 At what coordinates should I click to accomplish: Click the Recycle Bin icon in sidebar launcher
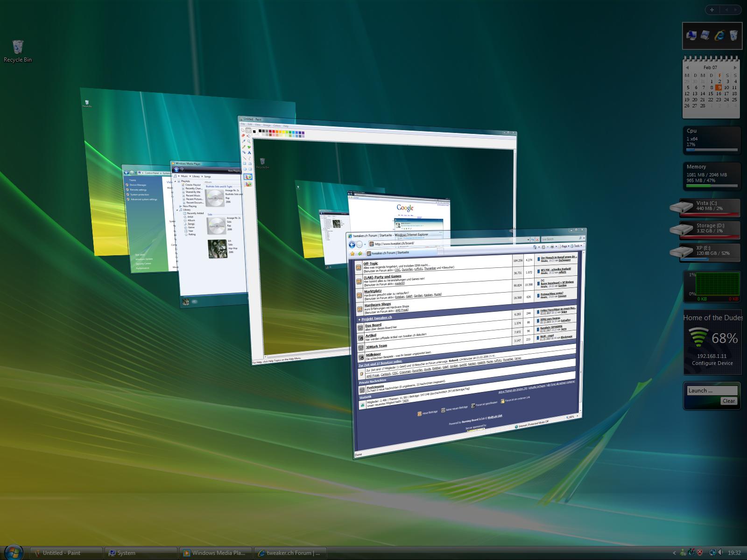[x=733, y=35]
